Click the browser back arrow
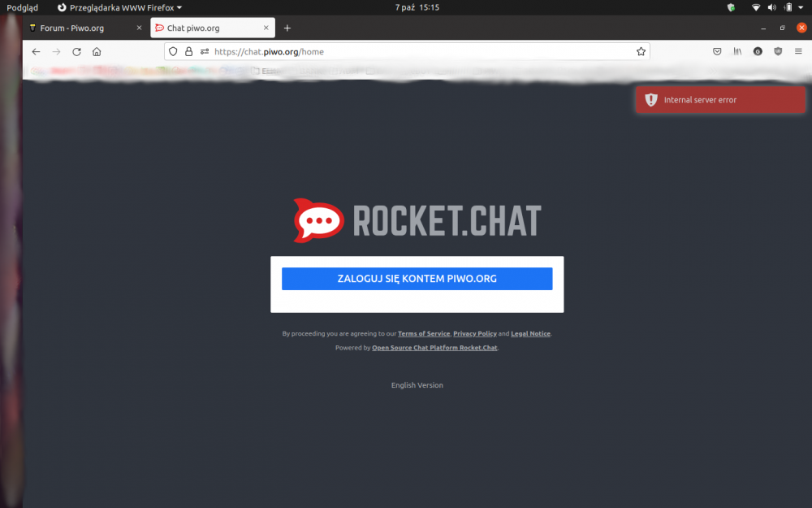Screen dimensions: 812x508 pos(36,51)
